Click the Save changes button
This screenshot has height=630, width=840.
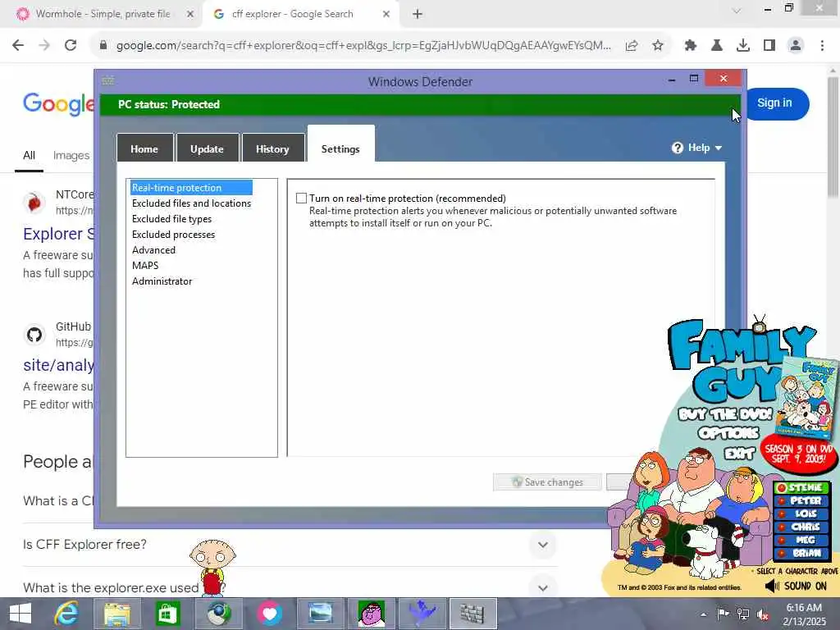(x=547, y=482)
